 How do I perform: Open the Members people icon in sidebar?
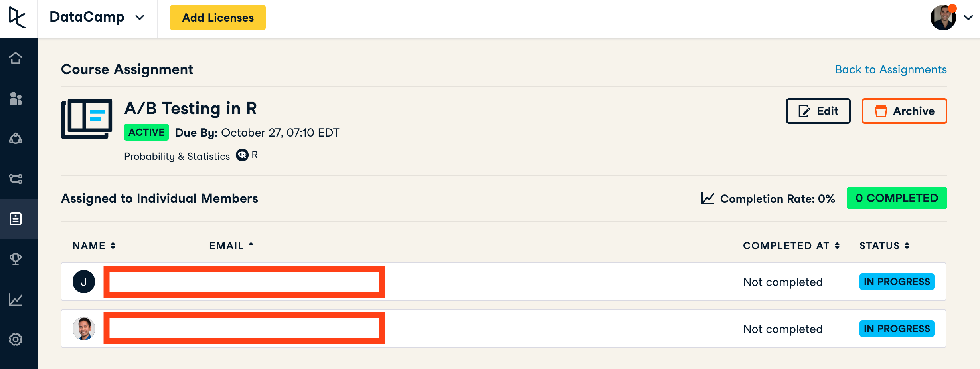click(x=16, y=98)
